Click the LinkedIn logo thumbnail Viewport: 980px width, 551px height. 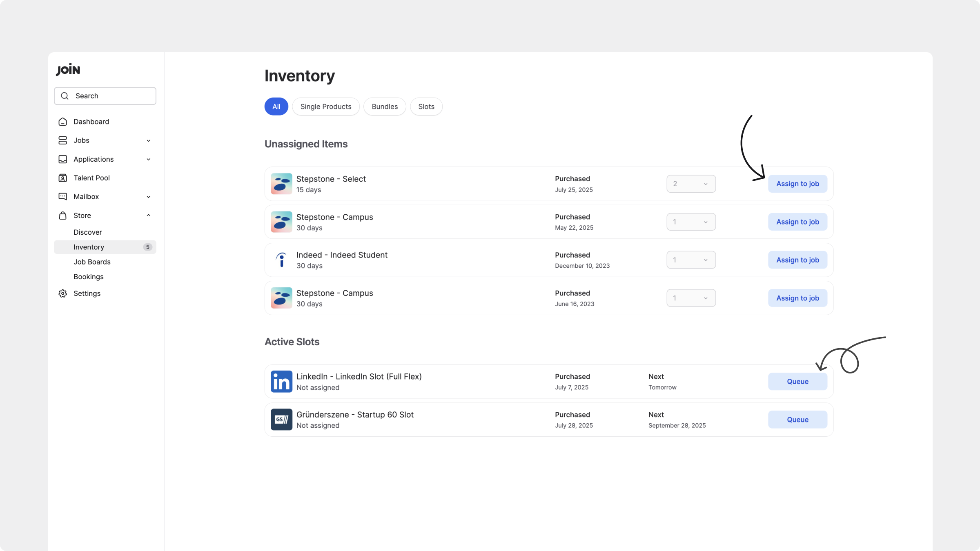click(281, 381)
